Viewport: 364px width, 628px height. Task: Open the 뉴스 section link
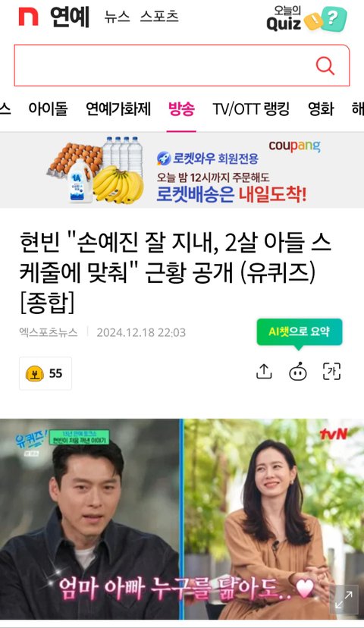click(x=117, y=17)
